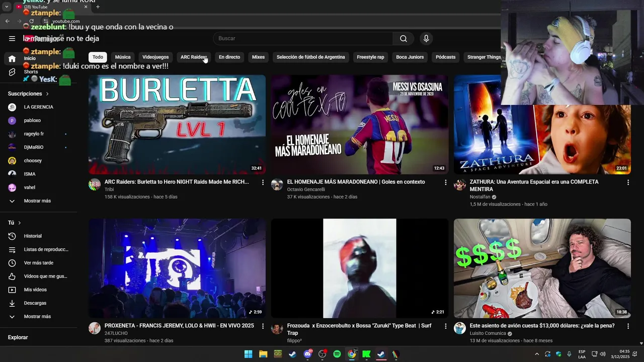Open rageylo fr subscription channel
The height and width of the screenshot is (362, 644).
tap(39, 134)
